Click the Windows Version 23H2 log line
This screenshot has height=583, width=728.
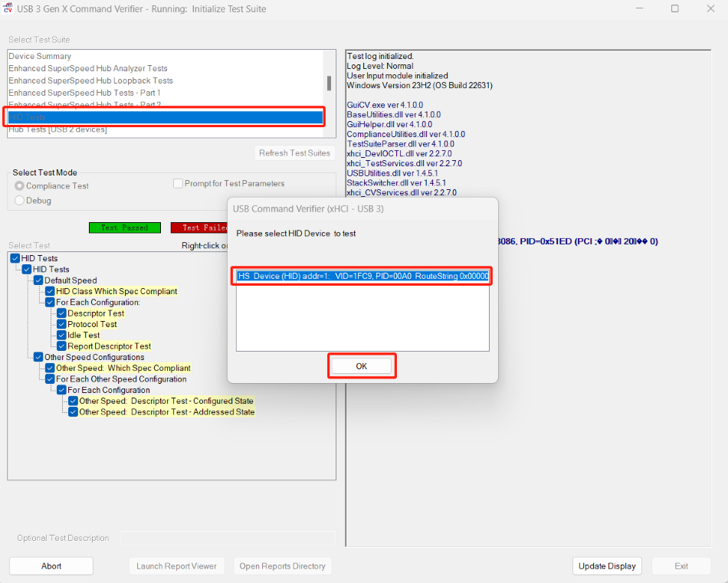420,85
